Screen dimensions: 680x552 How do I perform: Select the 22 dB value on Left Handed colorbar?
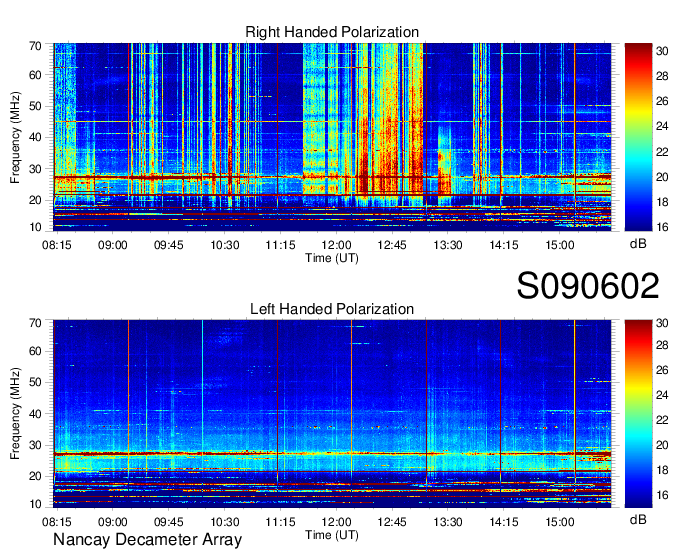point(662,420)
